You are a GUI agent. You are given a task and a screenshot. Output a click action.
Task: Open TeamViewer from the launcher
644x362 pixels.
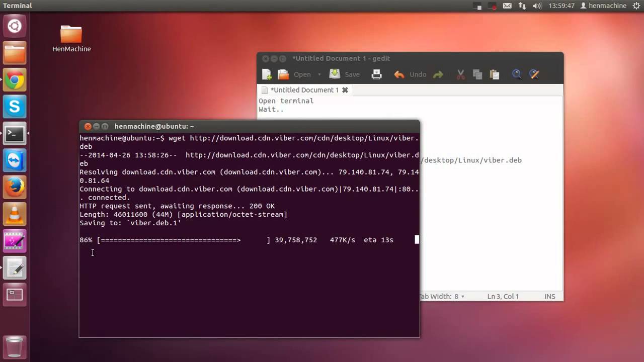pyautogui.click(x=15, y=161)
